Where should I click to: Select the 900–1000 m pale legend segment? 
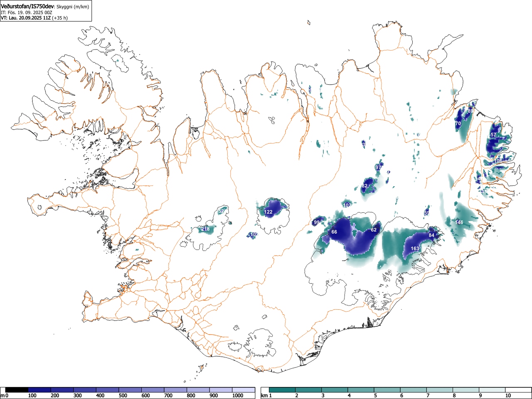click(x=221, y=390)
